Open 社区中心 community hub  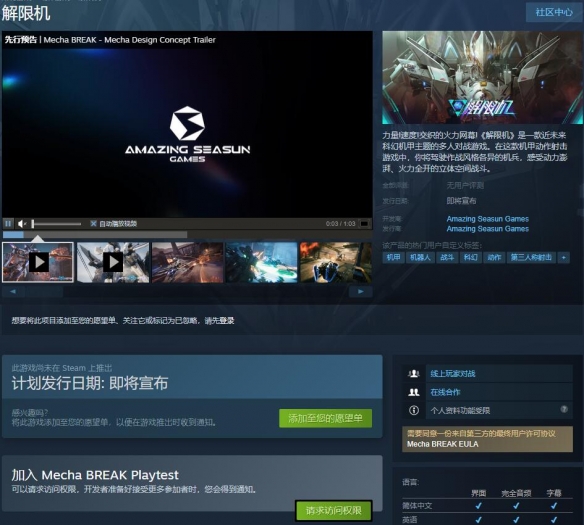pyautogui.click(x=554, y=12)
